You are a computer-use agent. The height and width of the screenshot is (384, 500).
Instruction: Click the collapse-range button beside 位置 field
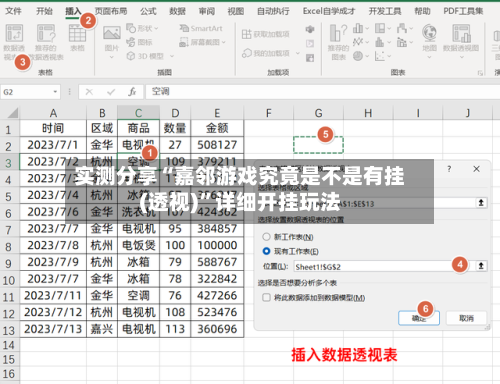(x=481, y=266)
